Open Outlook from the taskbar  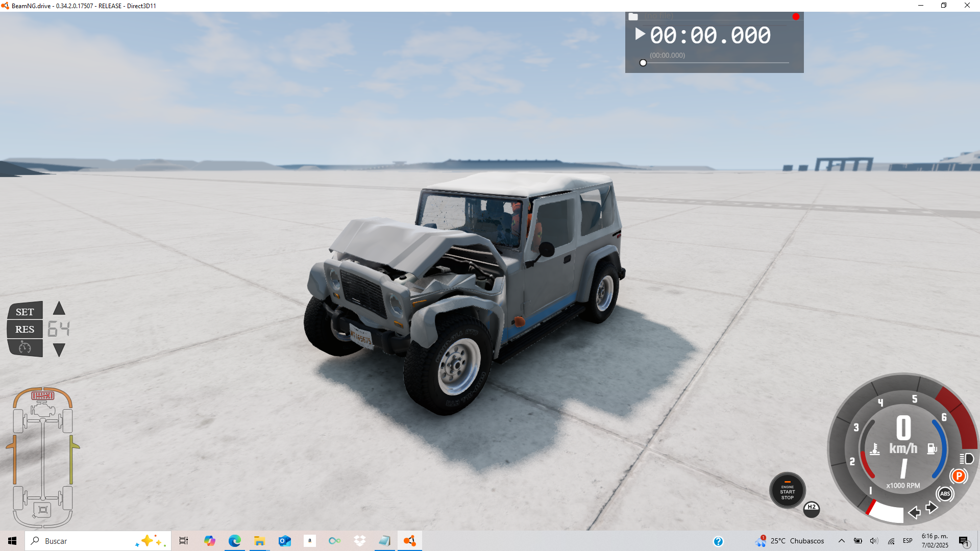tap(284, 541)
